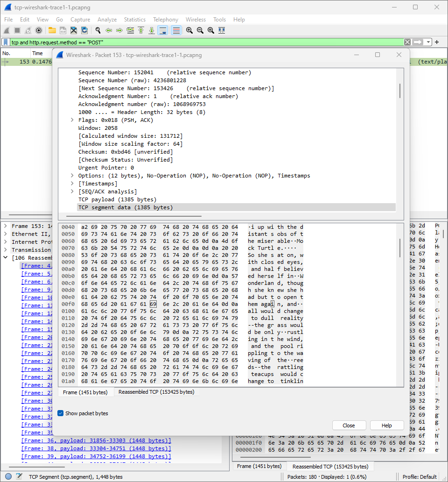Select Frame (1451 bytes) tab in dialog
The height and width of the screenshot is (482, 448).
click(85, 392)
